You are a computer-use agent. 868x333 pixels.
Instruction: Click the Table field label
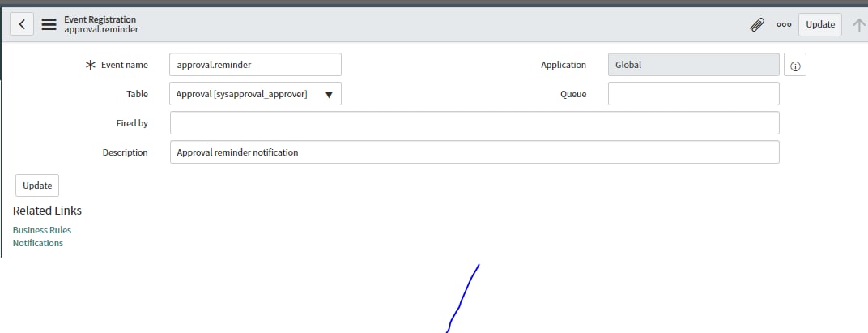tap(138, 94)
